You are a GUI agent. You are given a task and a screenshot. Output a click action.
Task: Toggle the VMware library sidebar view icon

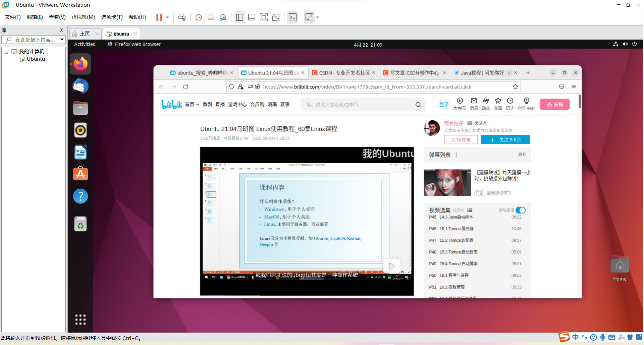pyautogui.click(x=239, y=17)
